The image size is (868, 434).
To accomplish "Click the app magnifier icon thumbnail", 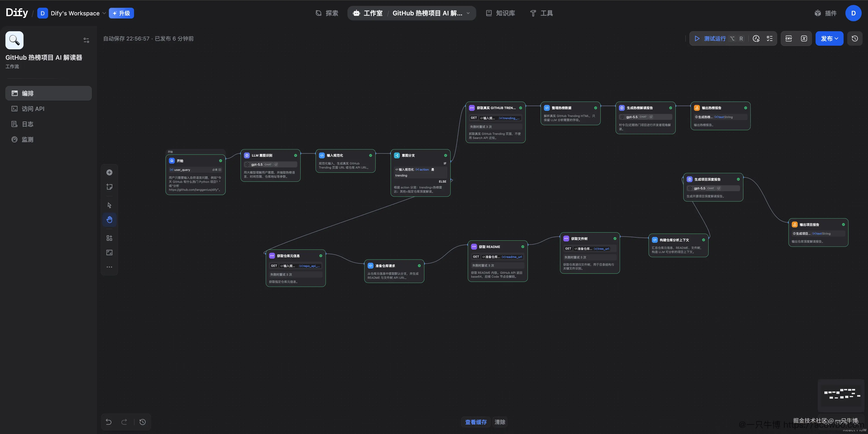I will click(x=14, y=40).
